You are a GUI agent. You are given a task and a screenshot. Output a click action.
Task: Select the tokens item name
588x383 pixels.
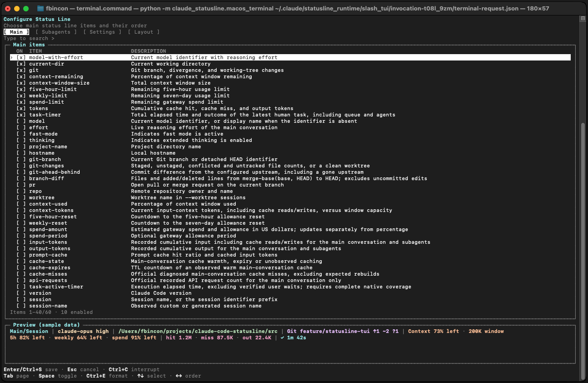[39, 109]
